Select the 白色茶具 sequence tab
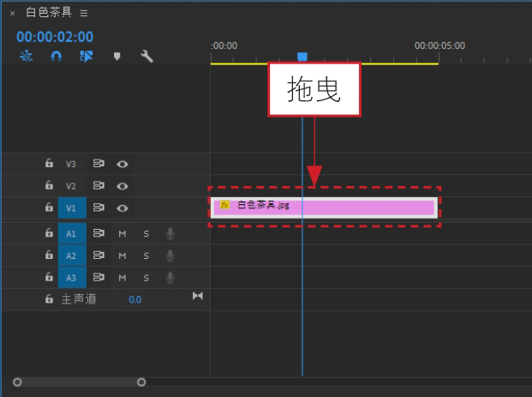 49,13
